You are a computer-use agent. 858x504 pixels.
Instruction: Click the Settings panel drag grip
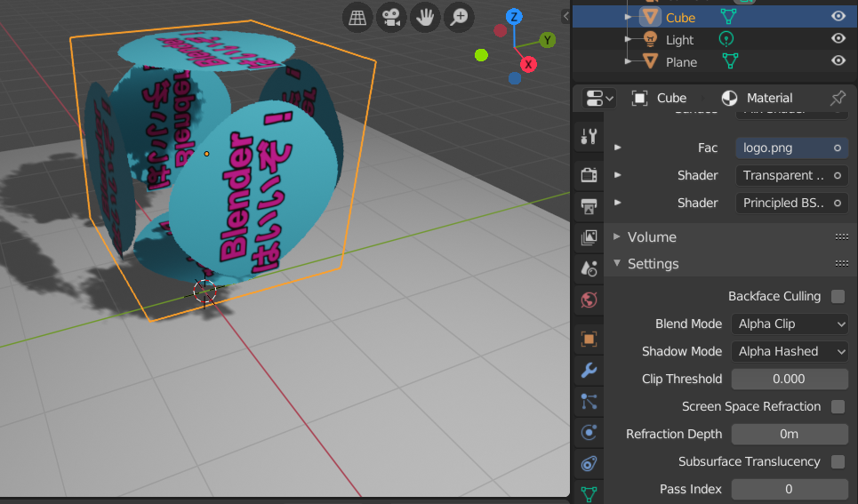point(842,264)
